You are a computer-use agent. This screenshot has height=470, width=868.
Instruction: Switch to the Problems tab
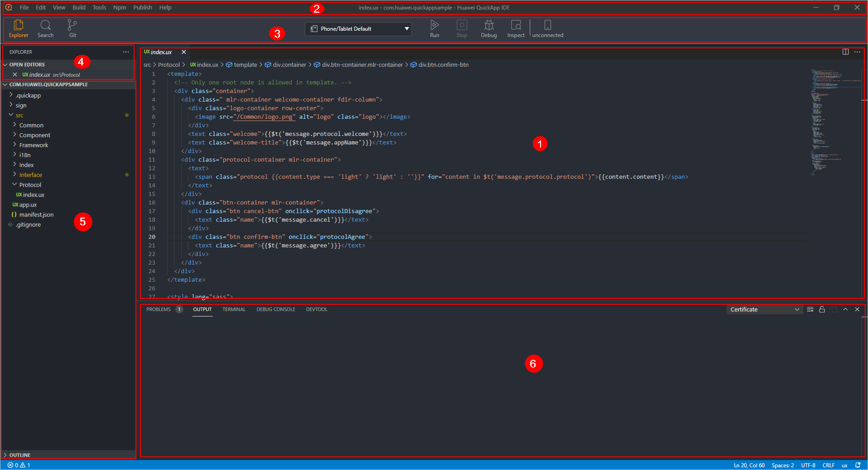click(159, 309)
